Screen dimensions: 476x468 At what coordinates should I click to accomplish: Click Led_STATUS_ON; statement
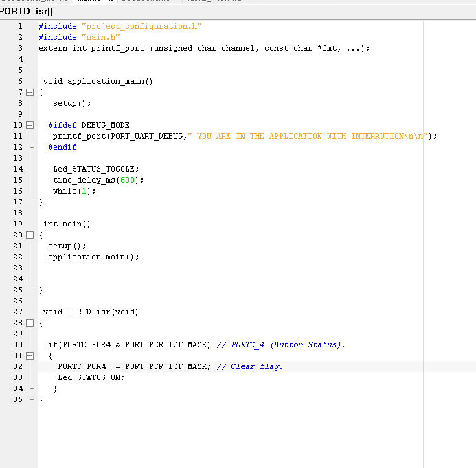tap(91, 377)
